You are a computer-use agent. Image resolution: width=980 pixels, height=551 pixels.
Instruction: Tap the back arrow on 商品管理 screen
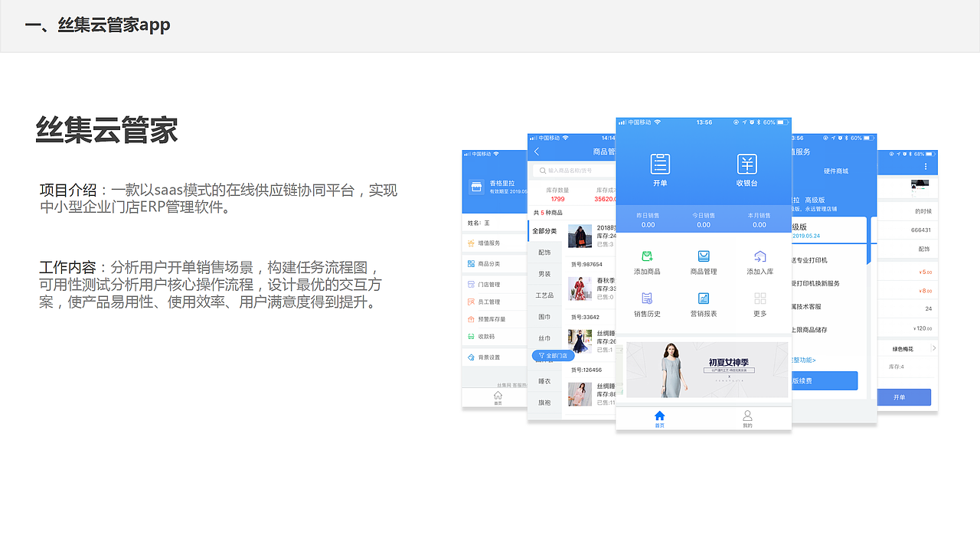[537, 152]
